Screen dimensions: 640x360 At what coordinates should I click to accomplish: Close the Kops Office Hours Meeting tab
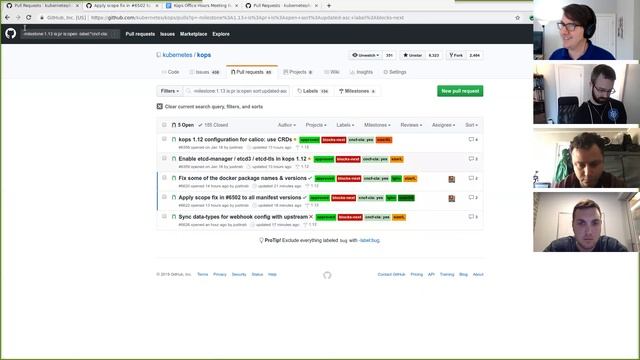pos(236,6)
